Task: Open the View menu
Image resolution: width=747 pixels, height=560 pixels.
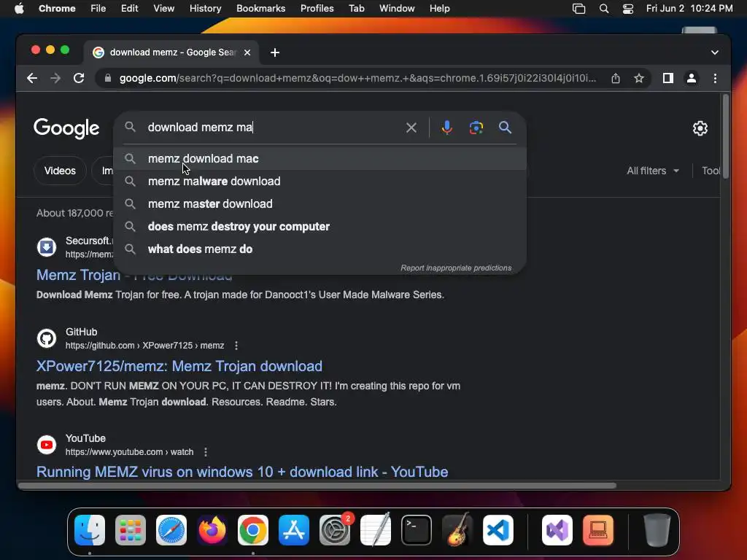Action: tap(164, 9)
